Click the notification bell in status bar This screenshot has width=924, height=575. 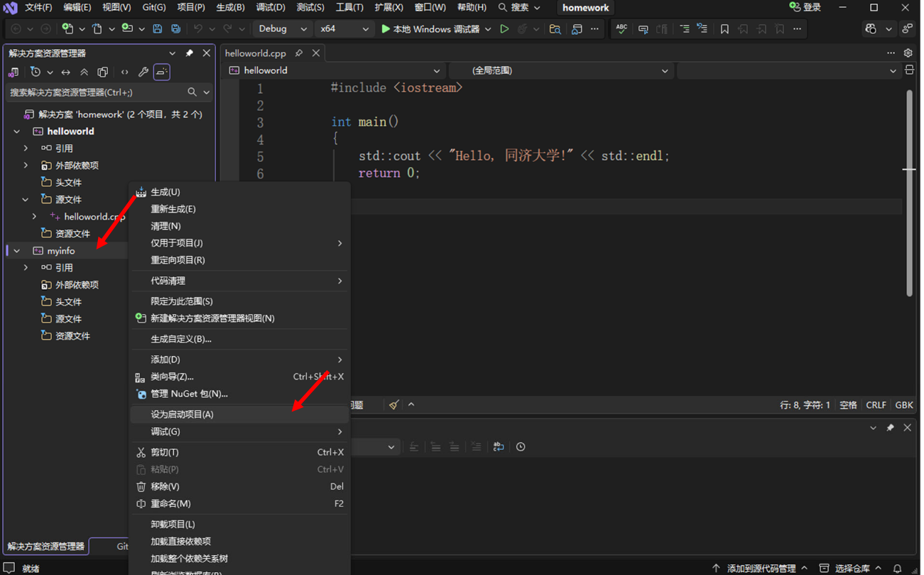click(898, 568)
